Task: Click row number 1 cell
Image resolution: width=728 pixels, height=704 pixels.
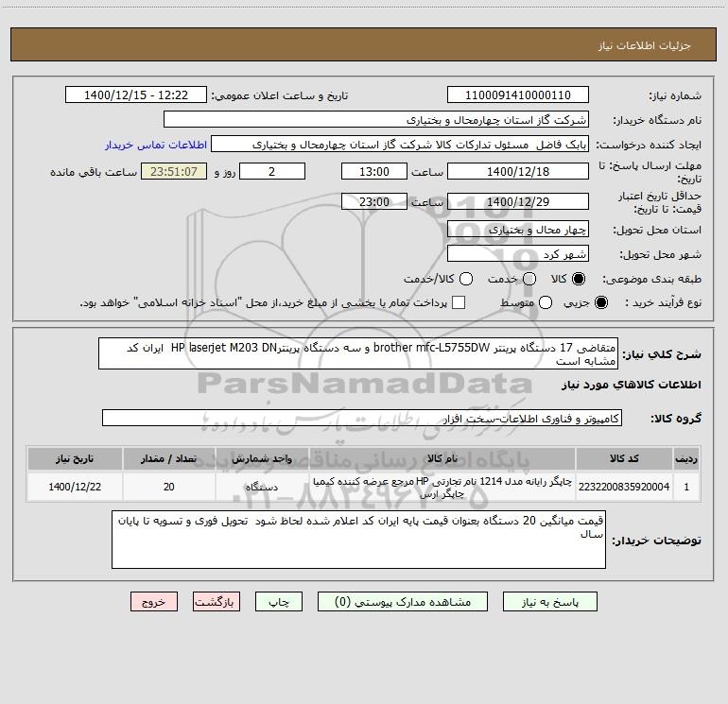Action: point(686,487)
